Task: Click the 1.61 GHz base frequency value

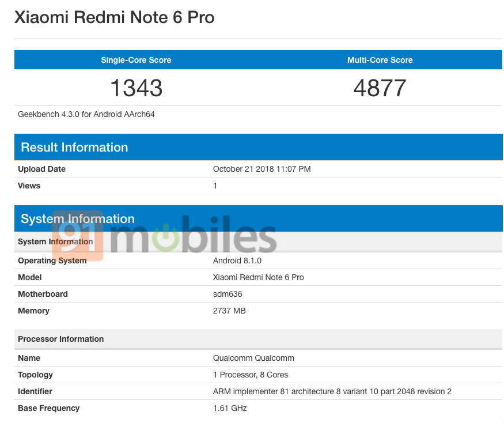Action: 230,408
